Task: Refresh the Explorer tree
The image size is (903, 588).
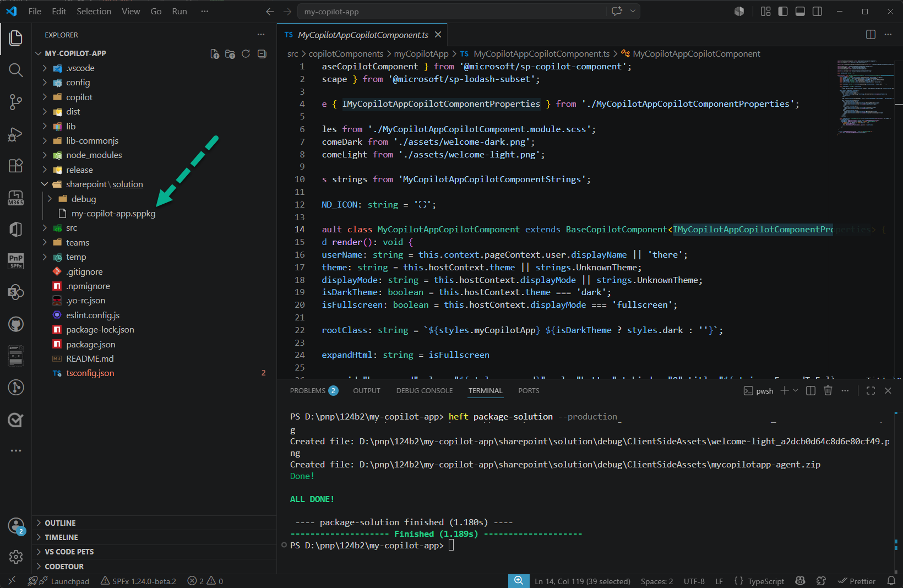Action: pyautogui.click(x=246, y=53)
